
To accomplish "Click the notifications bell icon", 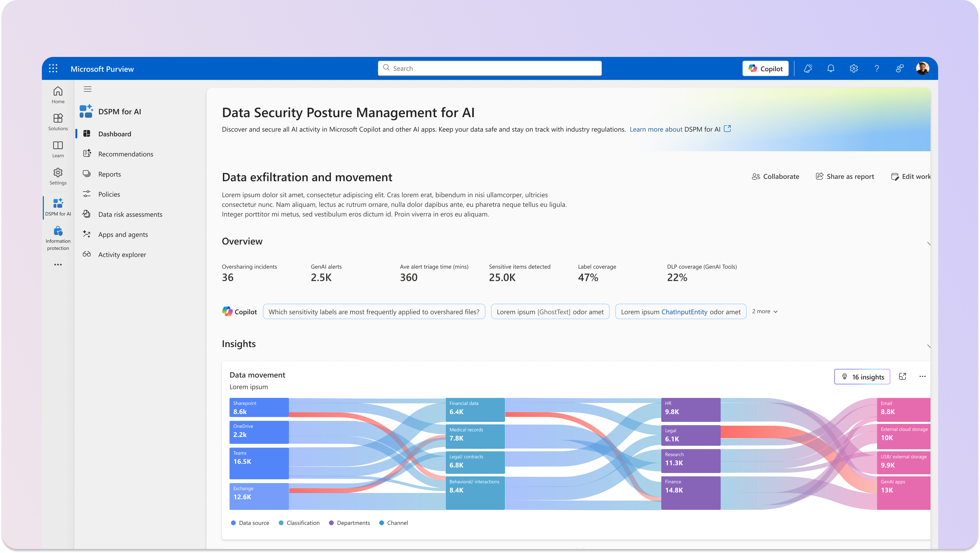I will coord(831,68).
